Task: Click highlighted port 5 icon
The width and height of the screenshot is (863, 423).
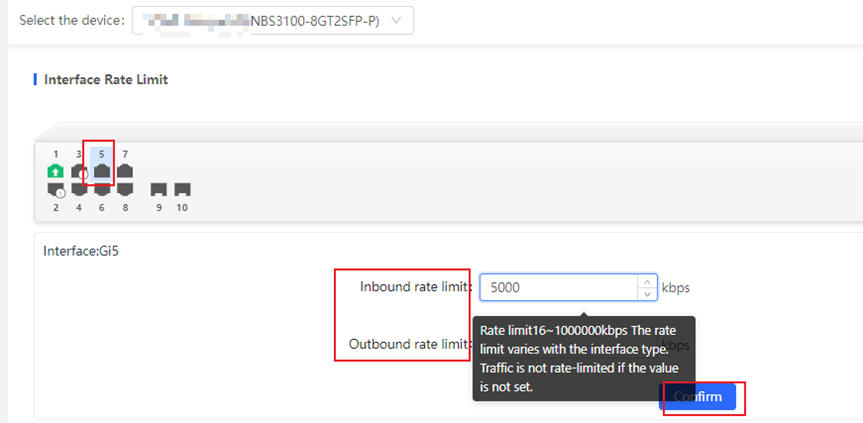Action: (101, 171)
